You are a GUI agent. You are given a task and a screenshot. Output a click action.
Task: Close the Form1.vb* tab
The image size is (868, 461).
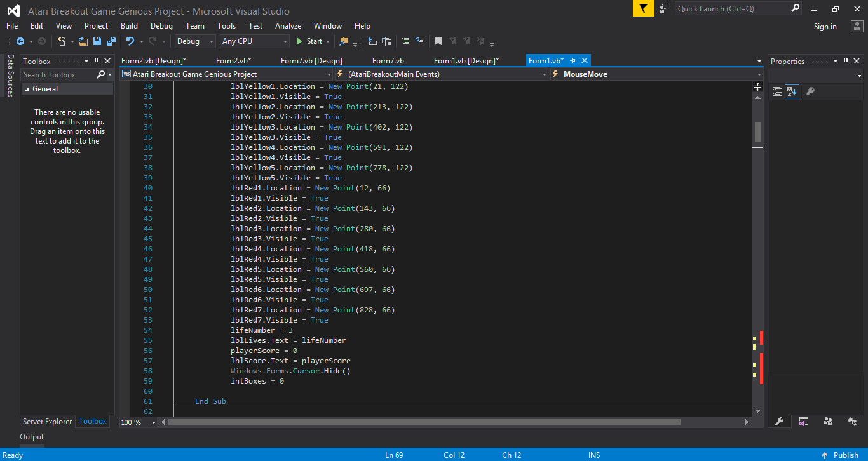(585, 61)
